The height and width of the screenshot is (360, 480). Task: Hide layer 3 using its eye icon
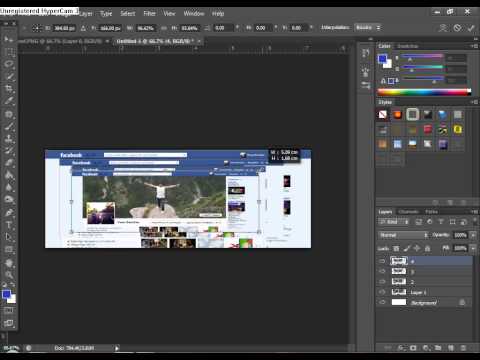[382, 271]
